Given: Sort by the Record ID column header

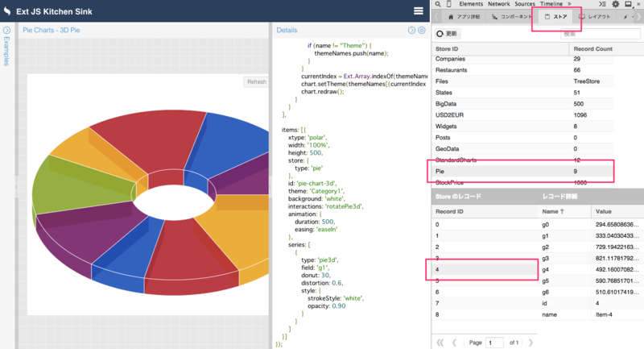Looking at the screenshot, I should click(485, 211).
